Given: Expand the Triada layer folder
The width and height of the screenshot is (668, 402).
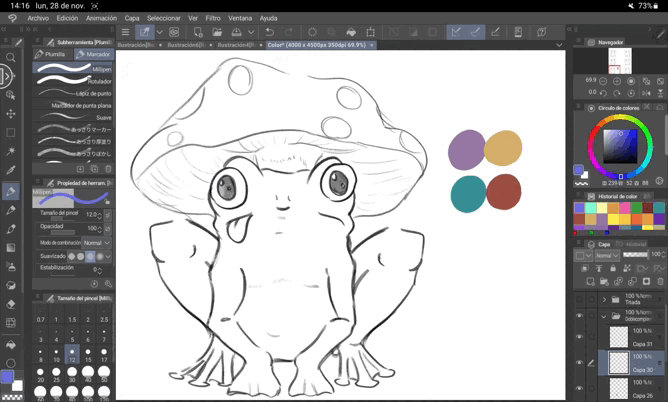Looking at the screenshot, I should pos(602,299).
